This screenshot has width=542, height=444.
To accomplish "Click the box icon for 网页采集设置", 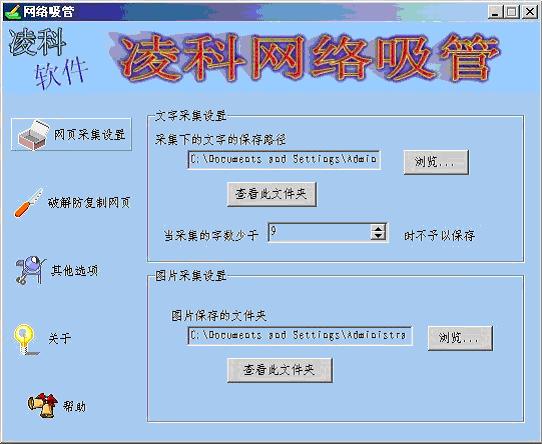I will (x=32, y=135).
